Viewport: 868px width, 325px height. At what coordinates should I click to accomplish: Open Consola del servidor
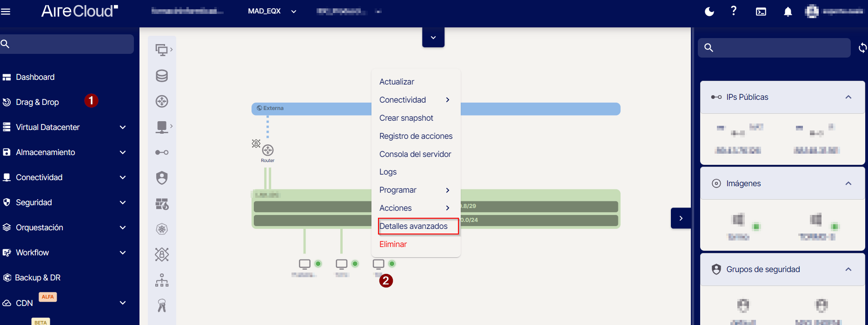click(x=415, y=154)
